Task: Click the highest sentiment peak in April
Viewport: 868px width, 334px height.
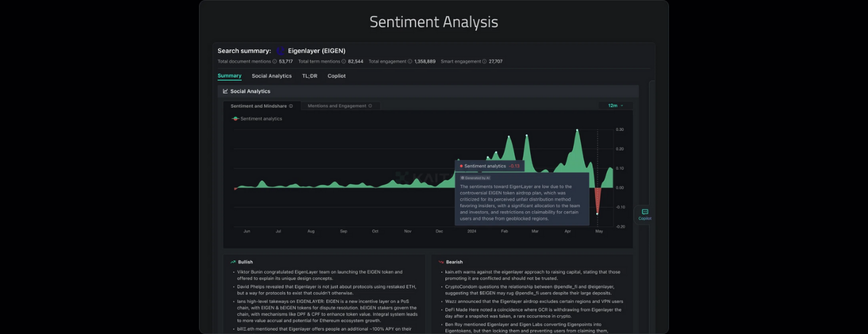Action: 578,130
